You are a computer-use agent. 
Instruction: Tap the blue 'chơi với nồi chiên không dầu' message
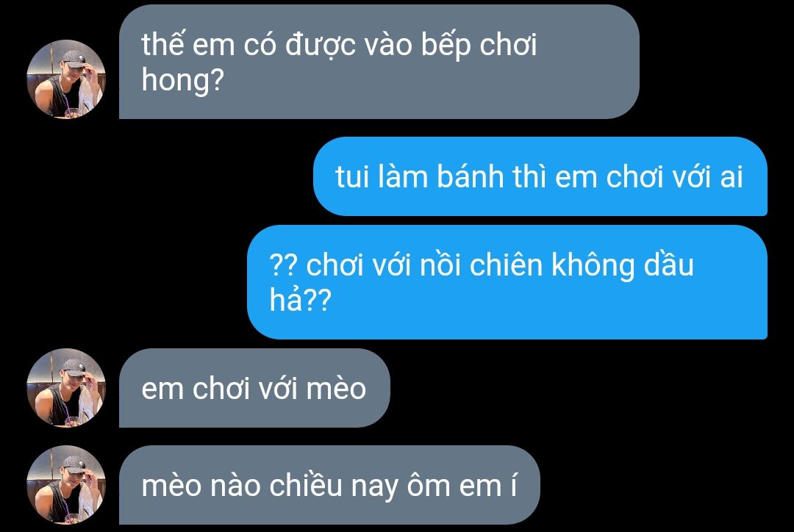pyautogui.click(x=507, y=282)
